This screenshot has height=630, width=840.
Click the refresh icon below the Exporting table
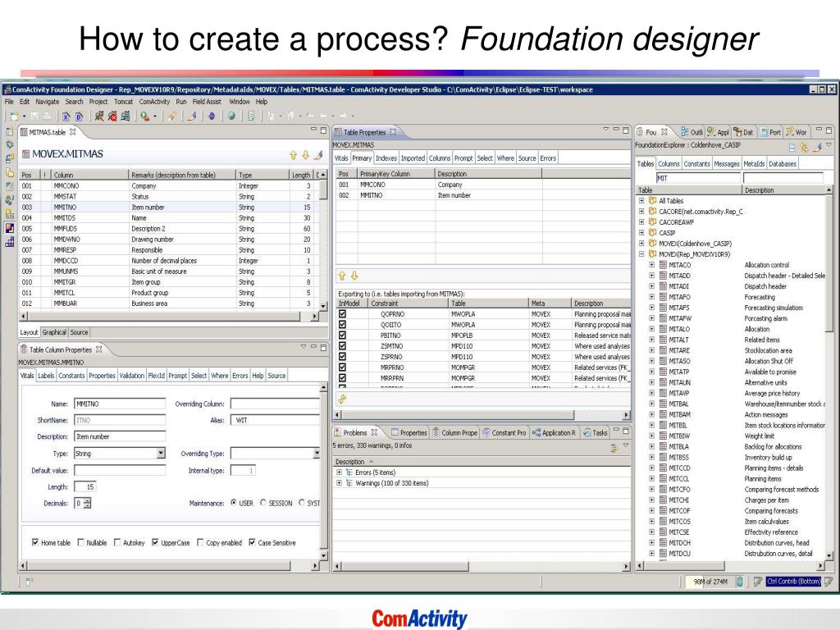click(342, 399)
